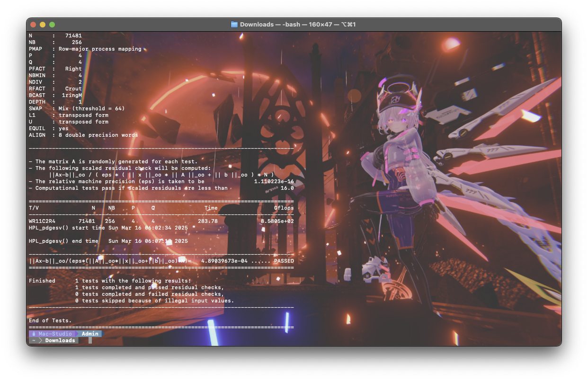
Task: Click the "NBMIN : 4" line
Action: tap(55, 75)
